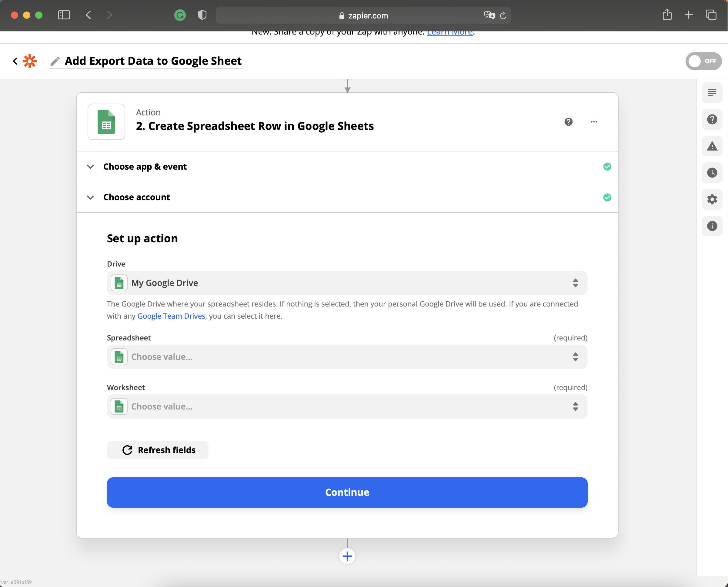Open Zap settings gear icon
The height and width of the screenshot is (587, 728).
pyautogui.click(x=712, y=199)
